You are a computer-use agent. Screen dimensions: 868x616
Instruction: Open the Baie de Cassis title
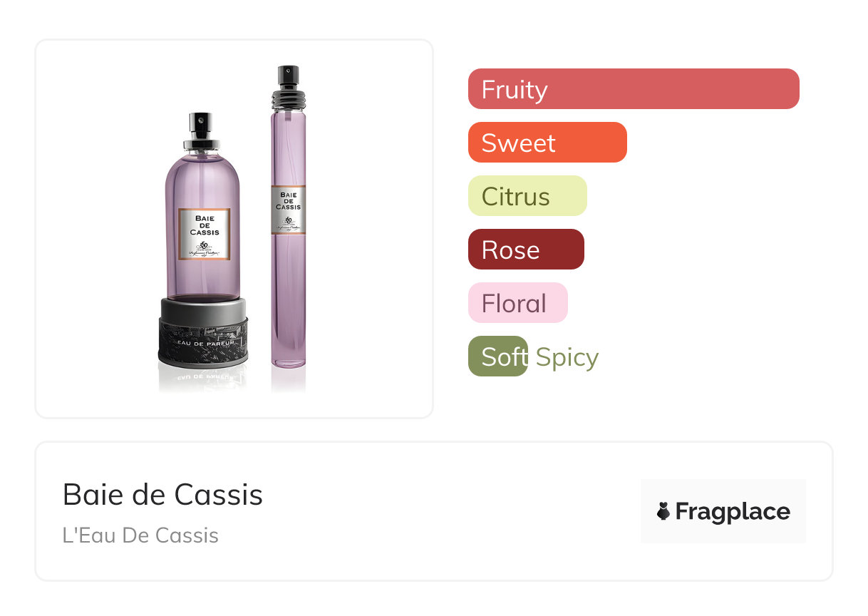(x=162, y=494)
